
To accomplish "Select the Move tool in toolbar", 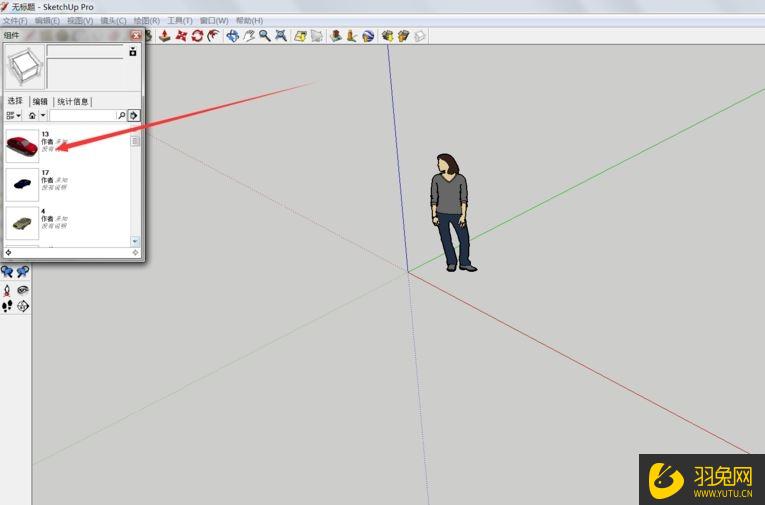I will 181,36.
